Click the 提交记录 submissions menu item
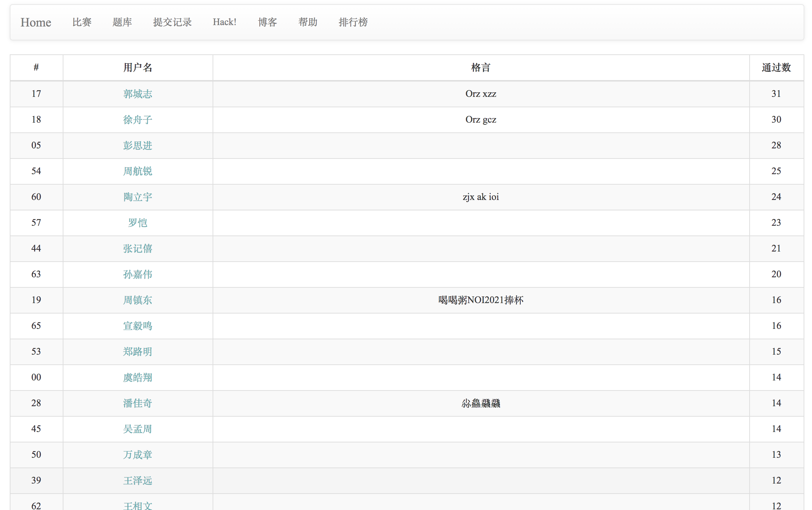Viewport: 812px width, 510px height. (172, 22)
